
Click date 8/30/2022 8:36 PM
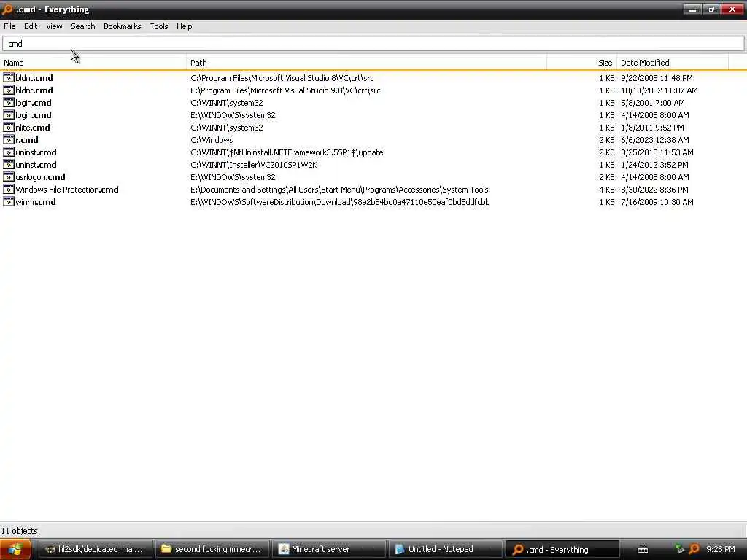(654, 189)
